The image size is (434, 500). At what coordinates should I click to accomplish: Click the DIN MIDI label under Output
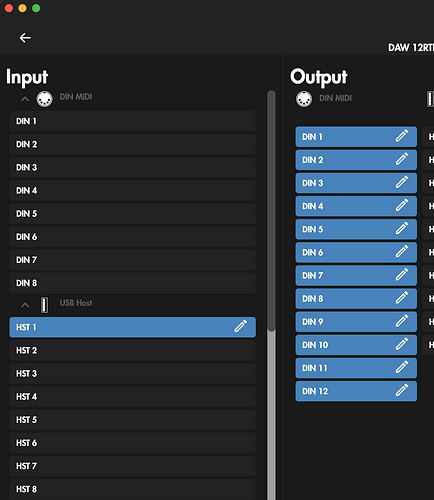(x=335, y=98)
